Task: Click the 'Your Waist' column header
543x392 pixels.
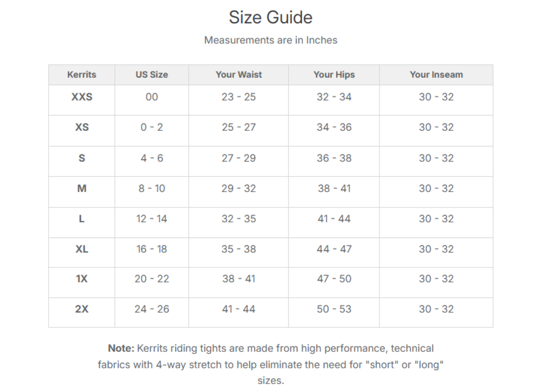Action: [x=239, y=74]
